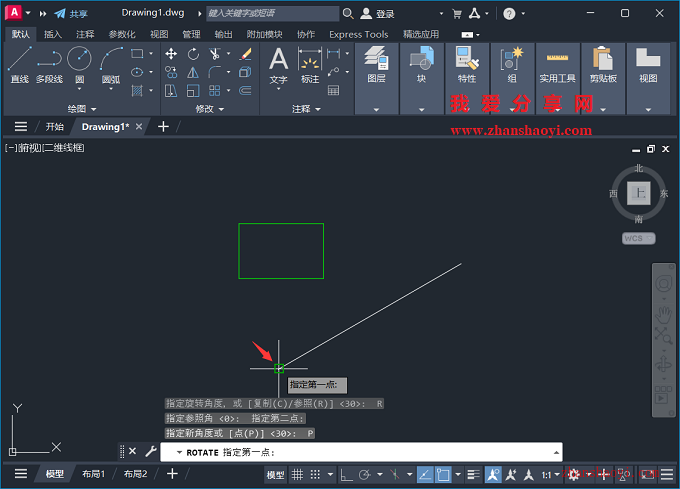Toggle ortho mode in status bar
Image resolution: width=680 pixels, height=489 pixels.
click(346, 475)
